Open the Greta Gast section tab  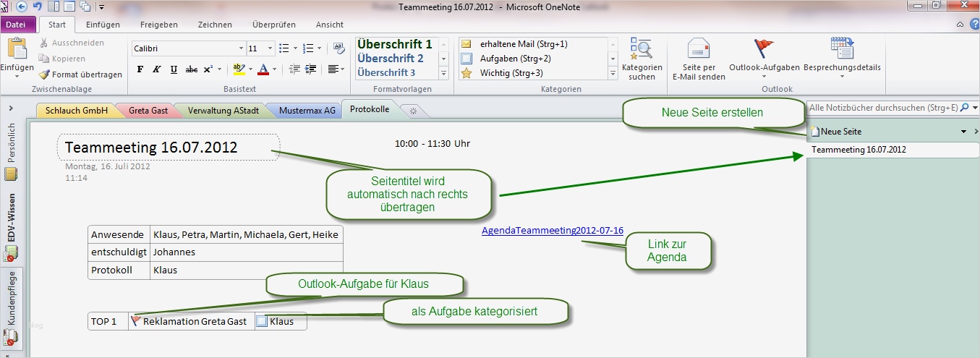pyautogui.click(x=148, y=111)
